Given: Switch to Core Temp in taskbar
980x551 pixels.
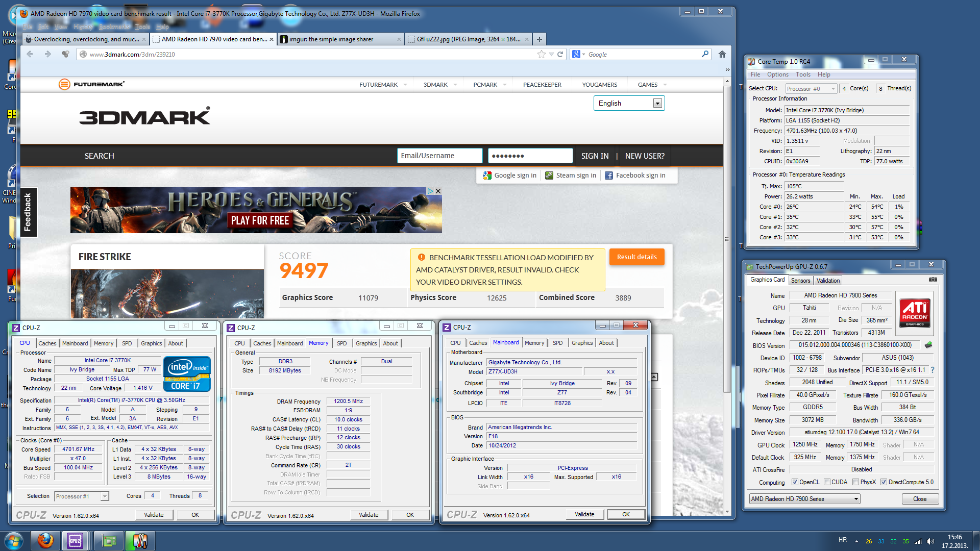Looking at the screenshot, I should click(x=140, y=541).
